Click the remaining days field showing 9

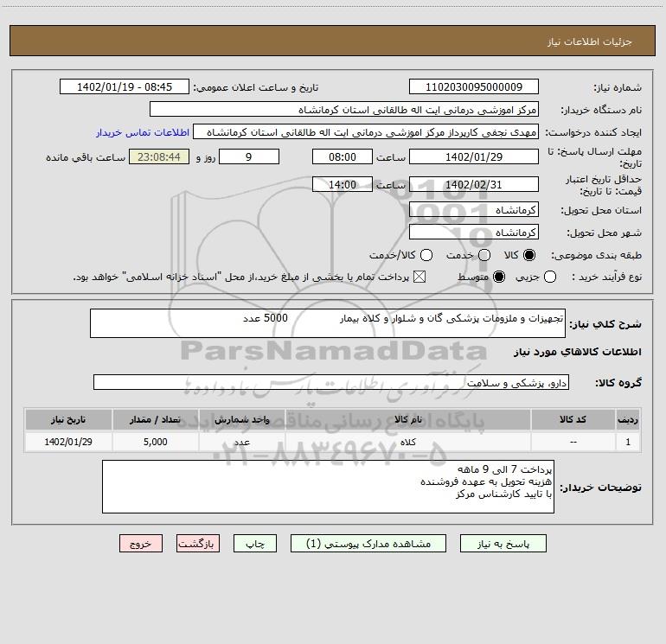click(249, 156)
